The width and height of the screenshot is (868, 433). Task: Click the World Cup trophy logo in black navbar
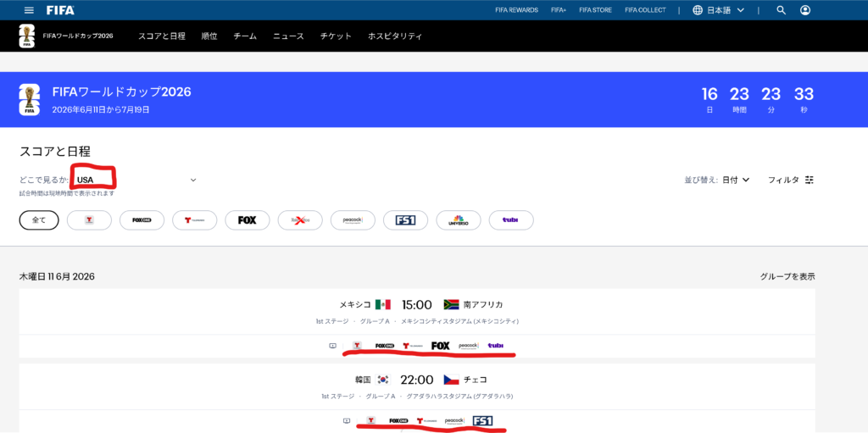pos(26,36)
